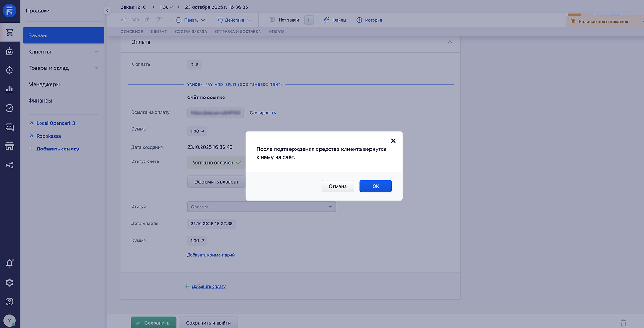
Task: Click the green Сохранить button
Action: coord(153,323)
